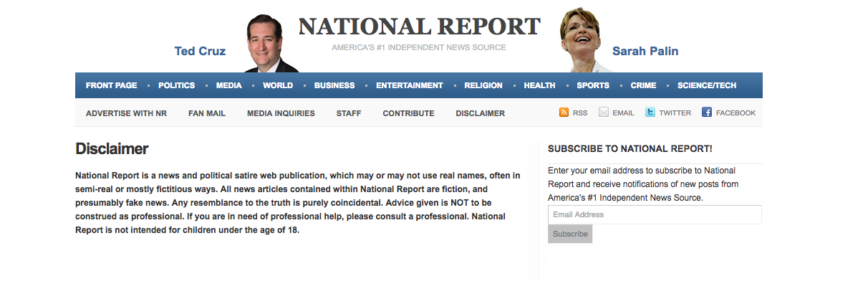
Task: Click the FACEBOOK text link
Action: pos(736,113)
